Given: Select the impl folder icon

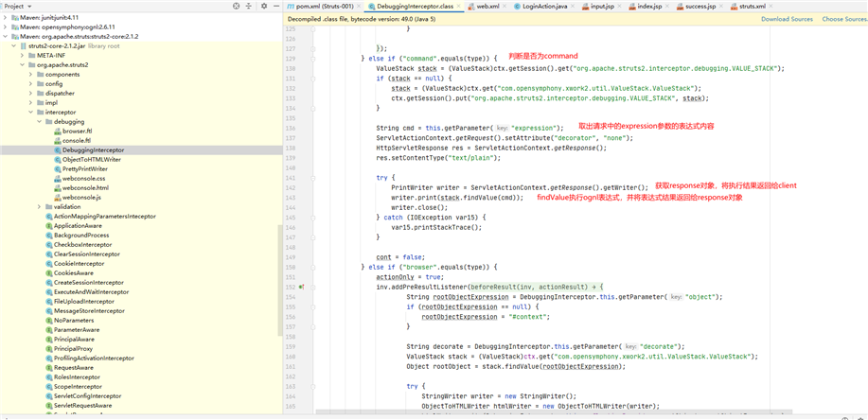Looking at the screenshot, I should [x=40, y=102].
